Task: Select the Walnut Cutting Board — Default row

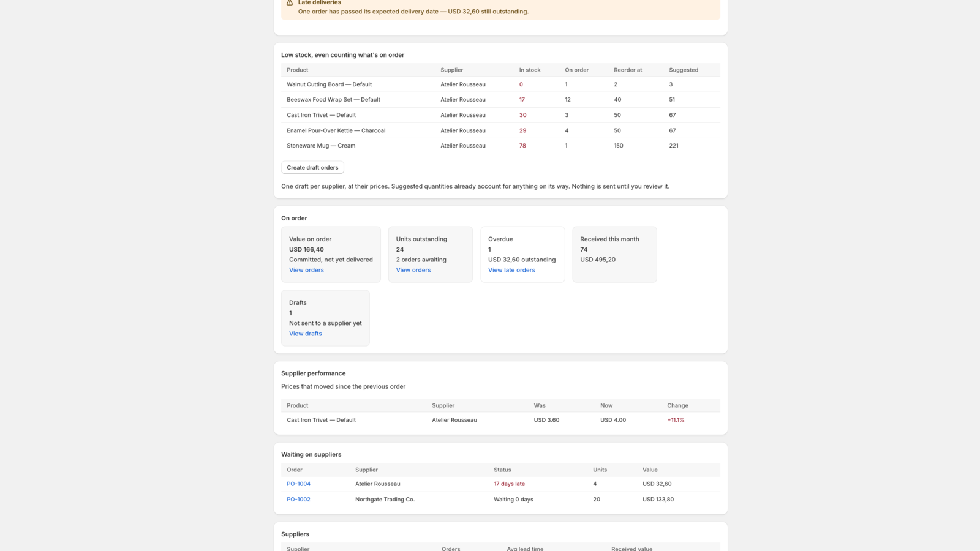Action: tap(500, 84)
